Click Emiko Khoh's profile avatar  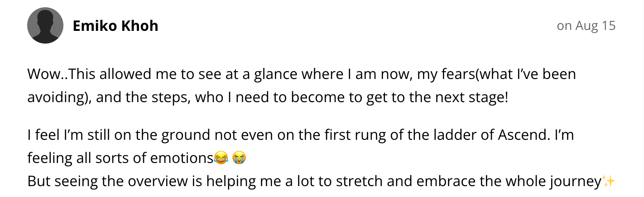(45, 26)
